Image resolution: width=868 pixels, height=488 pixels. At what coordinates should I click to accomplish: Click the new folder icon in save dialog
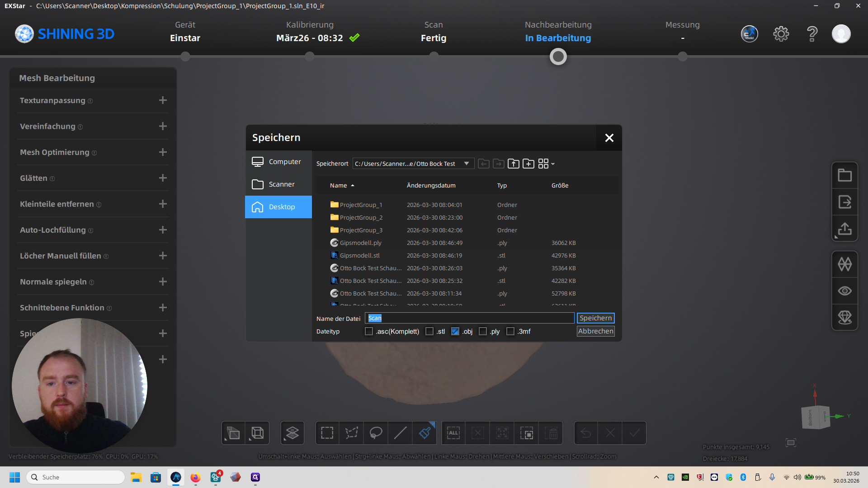(x=528, y=164)
